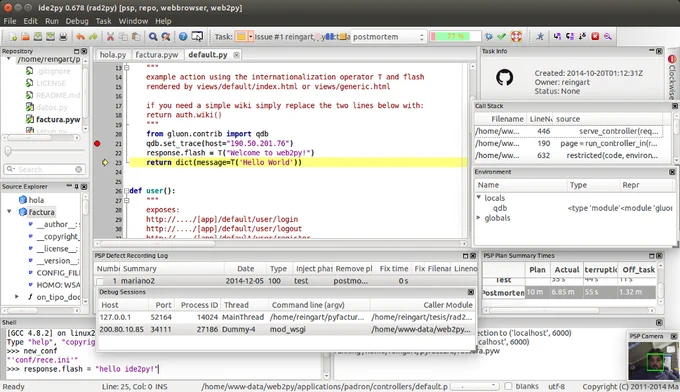The image size is (680, 392).
Task: Toggle the blanks checkbox in status bar
Action: [x=508, y=386]
